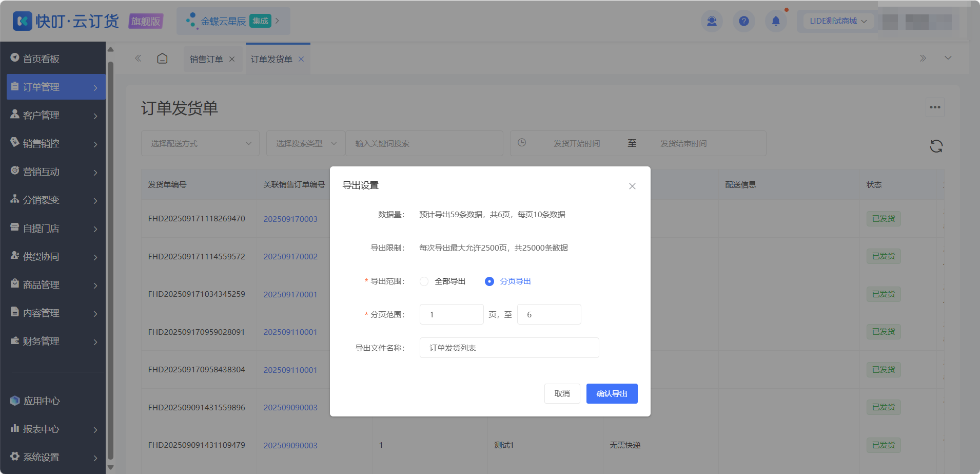
Task: Click the 销售销控 tag icon
Action: point(15,142)
